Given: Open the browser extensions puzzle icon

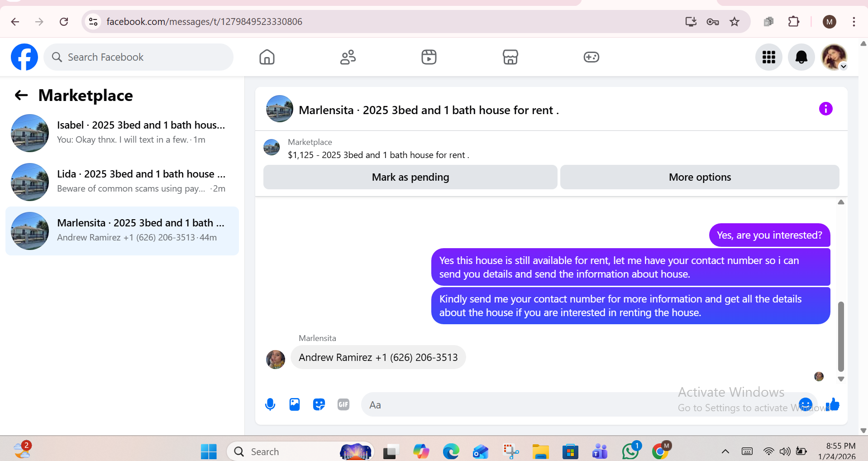Looking at the screenshot, I should point(794,22).
